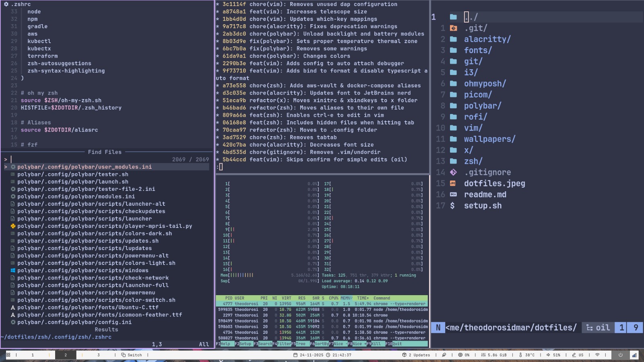Click the temperature 38°C module
Viewport: 644px width, 362px height.
pos(527,355)
